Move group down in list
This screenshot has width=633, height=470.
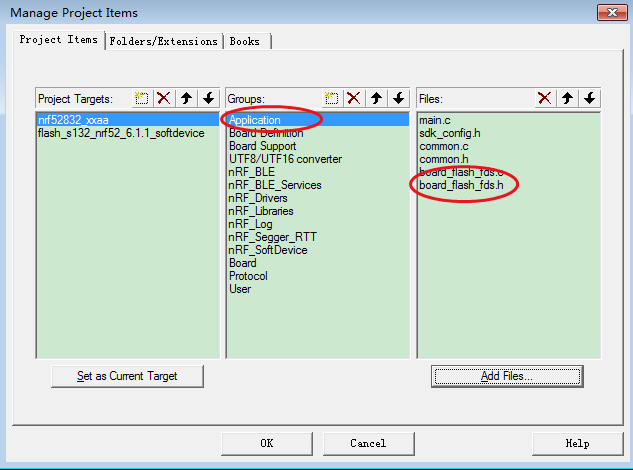pos(398,98)
